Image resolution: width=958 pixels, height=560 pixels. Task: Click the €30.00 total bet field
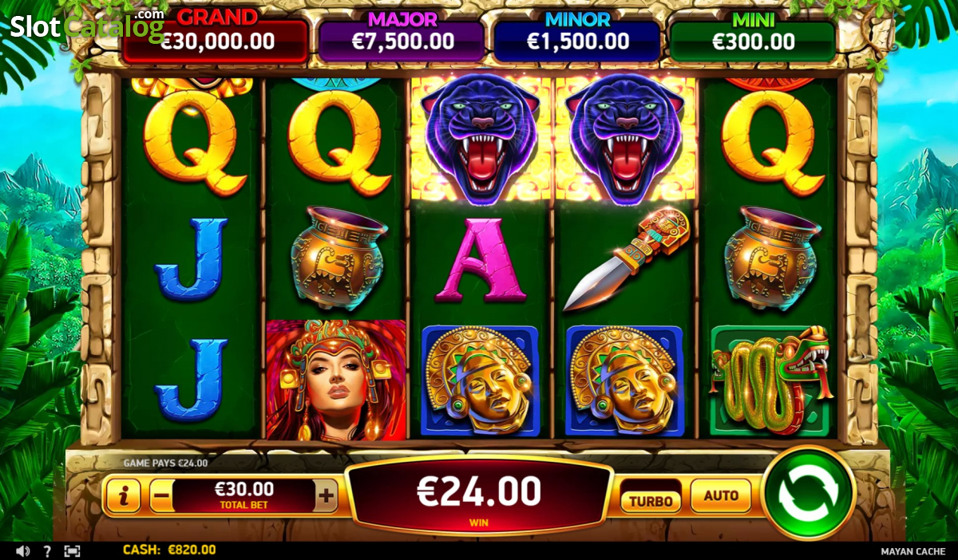(243, 495)
